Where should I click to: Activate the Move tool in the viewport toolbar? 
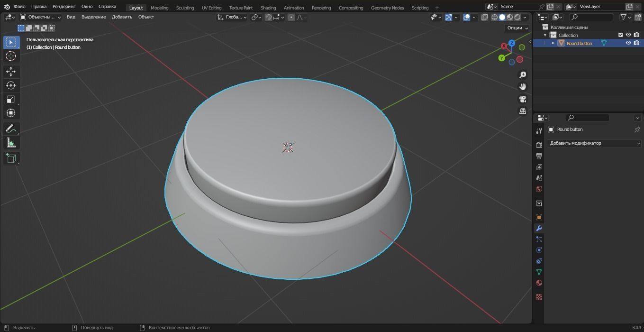click(11, 71)
